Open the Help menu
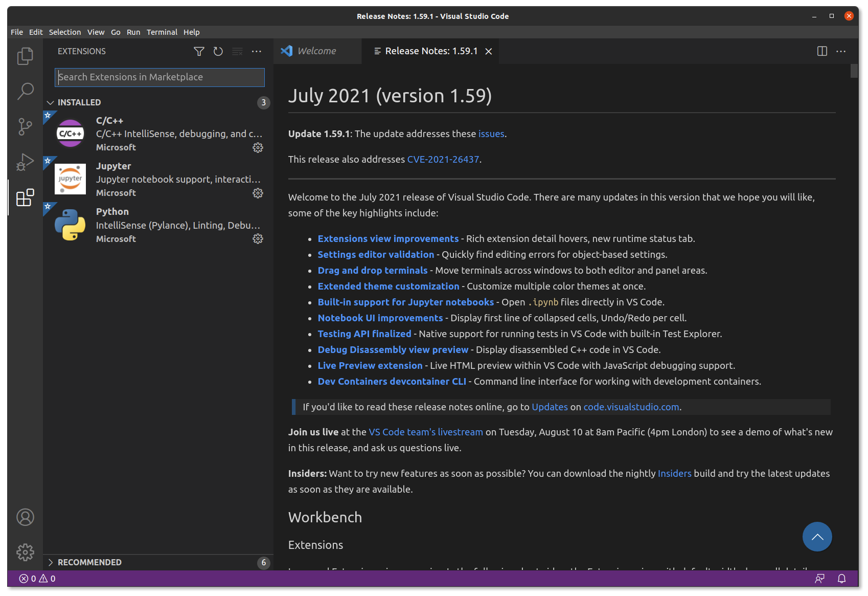 tap(192, 32)
